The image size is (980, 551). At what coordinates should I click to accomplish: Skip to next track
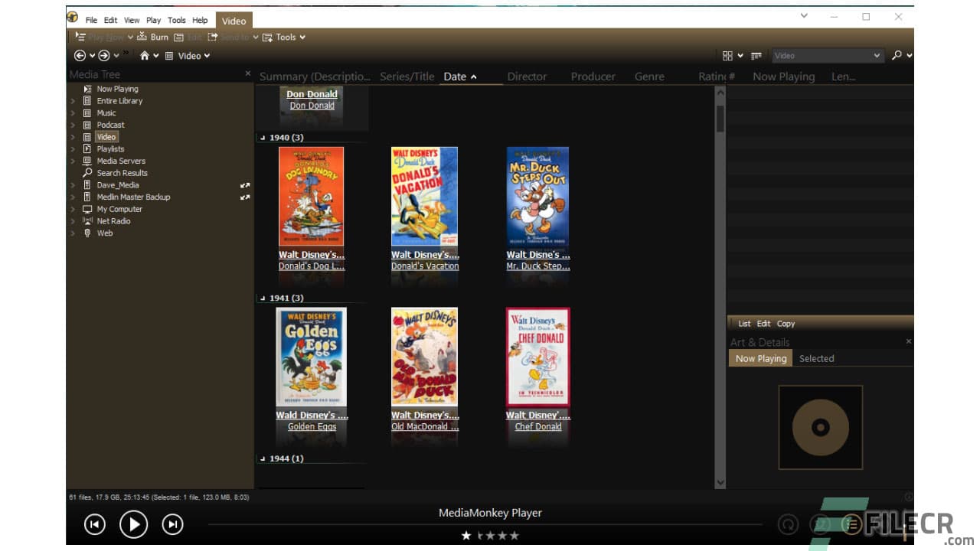point(172,525)
